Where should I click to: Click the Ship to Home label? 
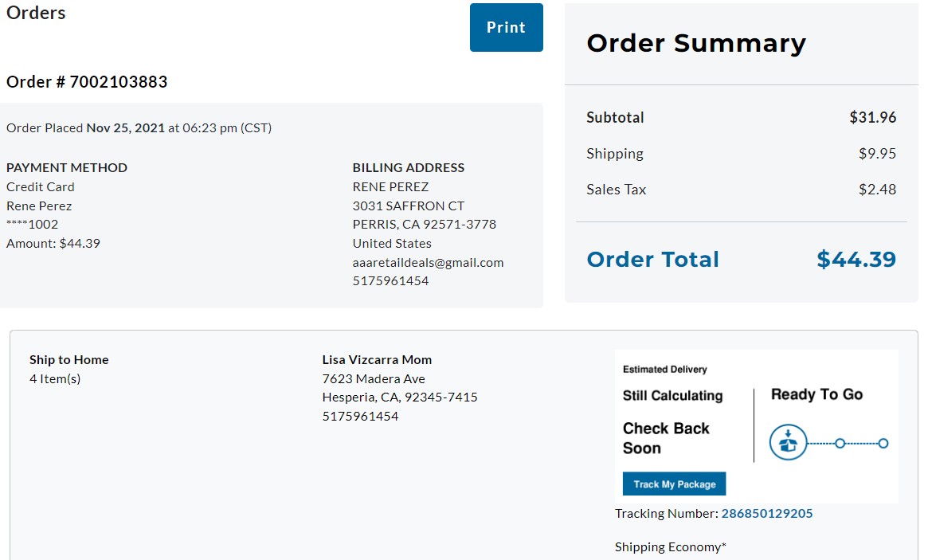[x=69, y=360]
